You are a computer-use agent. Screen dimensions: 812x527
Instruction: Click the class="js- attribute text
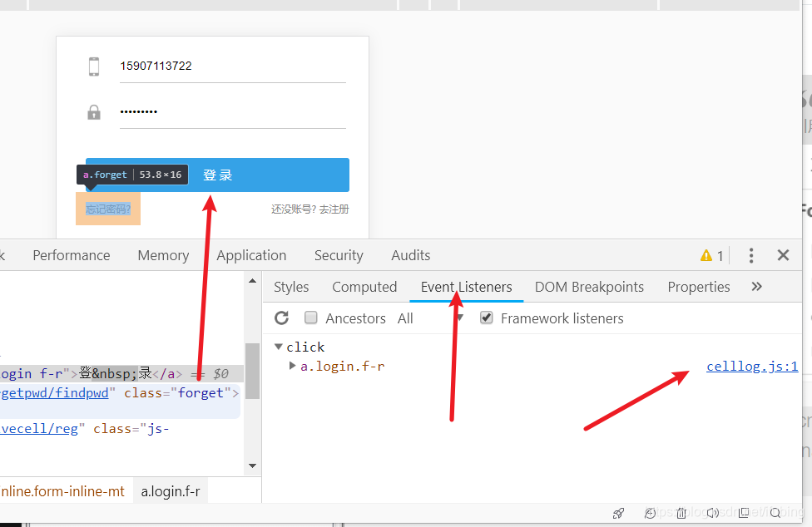[131, 429]
